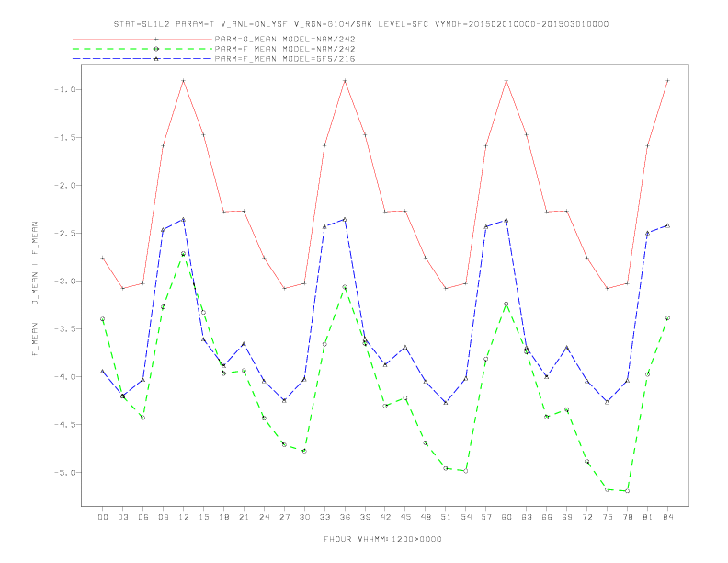Click the x-axis title FHOUR VHHMM:1200>0000
728x563 pixels.
tap(382, 539)
